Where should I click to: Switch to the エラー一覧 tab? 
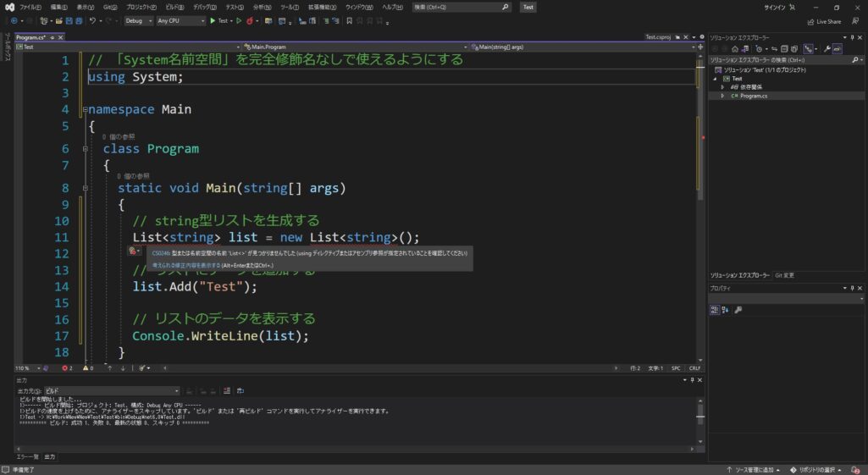(27, 456)
